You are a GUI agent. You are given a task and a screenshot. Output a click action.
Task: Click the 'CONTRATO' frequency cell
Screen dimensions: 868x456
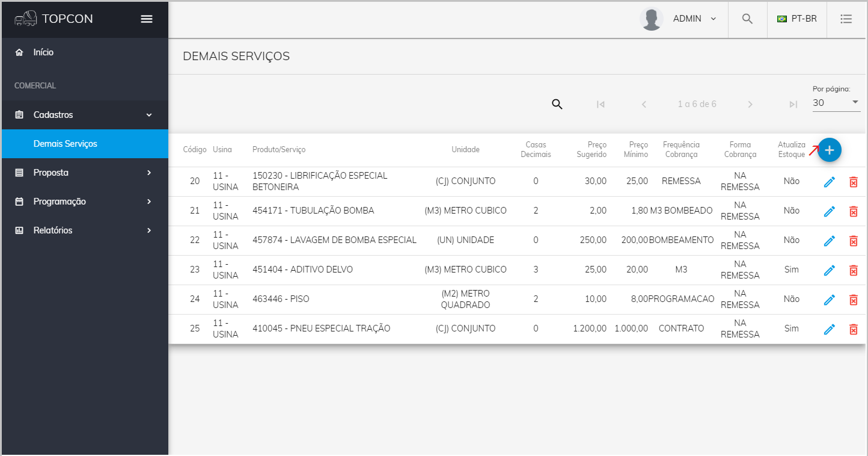pyautogui.click(x=681, y=329)
